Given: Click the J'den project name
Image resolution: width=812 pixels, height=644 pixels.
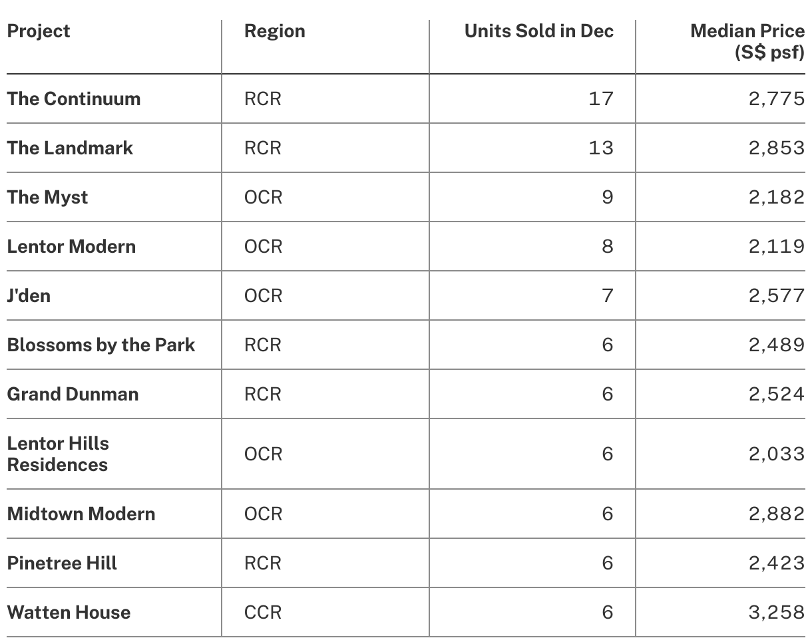Looking at the screenshot, I should click(29, 295).
